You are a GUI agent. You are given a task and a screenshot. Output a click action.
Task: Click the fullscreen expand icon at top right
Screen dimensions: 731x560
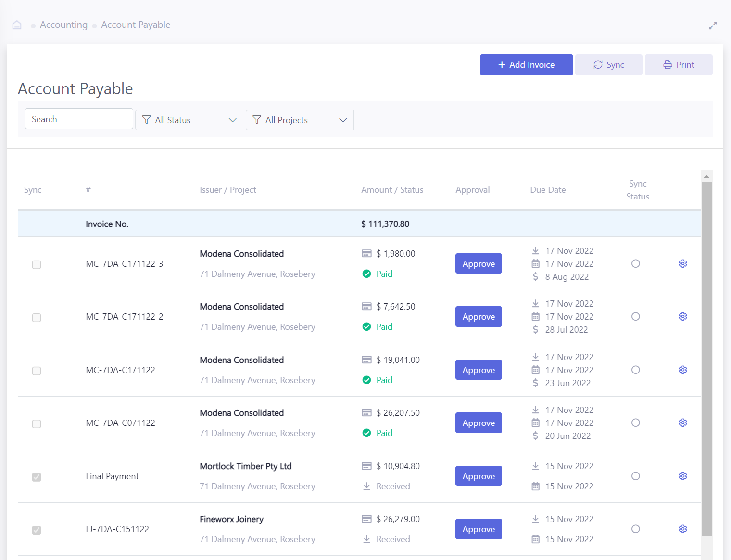(x=713, y=25)
